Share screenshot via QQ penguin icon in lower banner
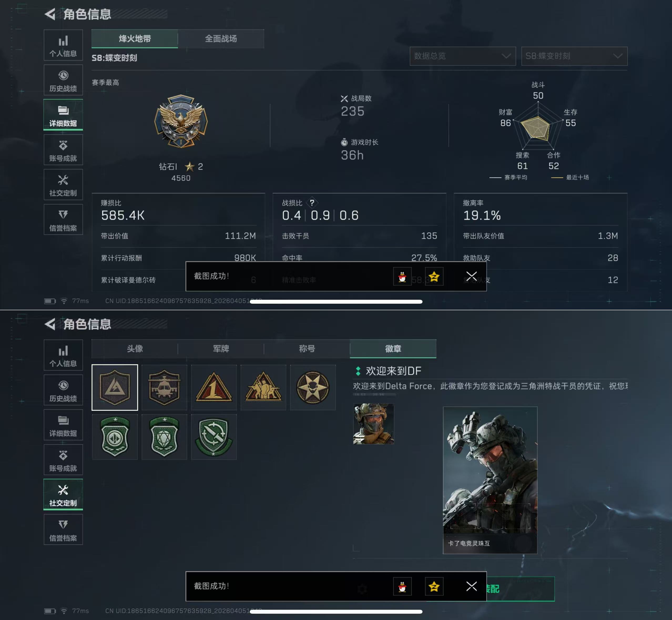 pos(402,586)
